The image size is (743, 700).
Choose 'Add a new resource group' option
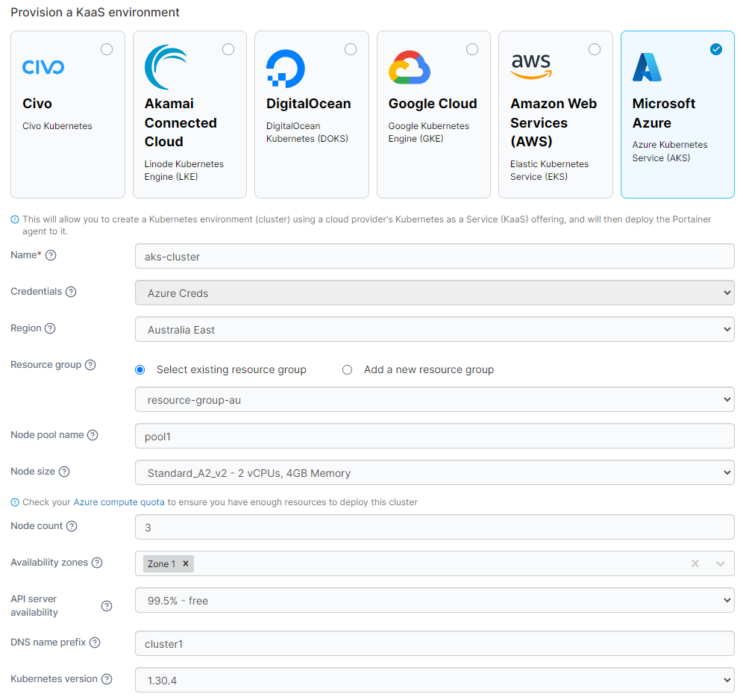pyautogui.click(x=348, y=369)
